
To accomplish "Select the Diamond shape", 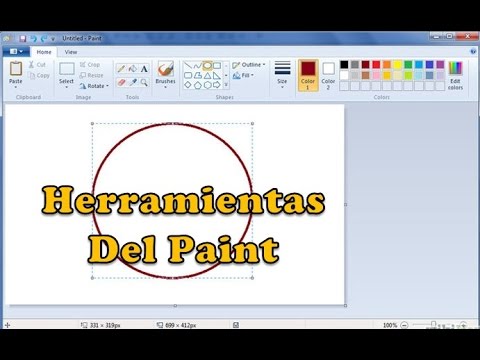I will coord(188,85).
